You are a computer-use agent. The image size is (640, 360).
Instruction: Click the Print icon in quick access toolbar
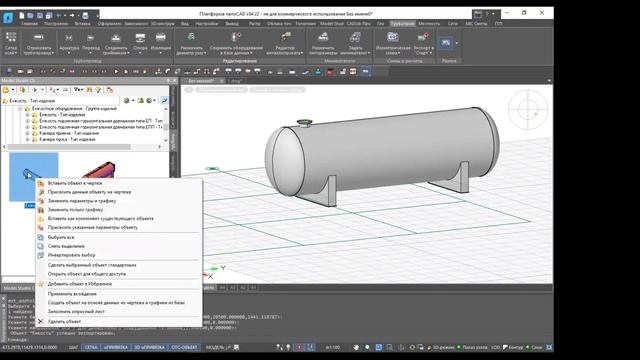point(85,16)
